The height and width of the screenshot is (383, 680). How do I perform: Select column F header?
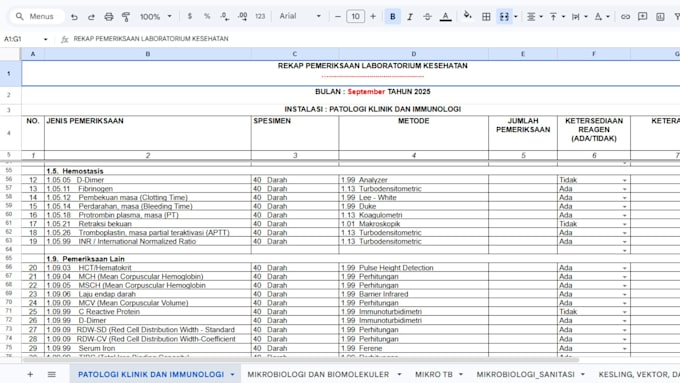pos(594,54)
